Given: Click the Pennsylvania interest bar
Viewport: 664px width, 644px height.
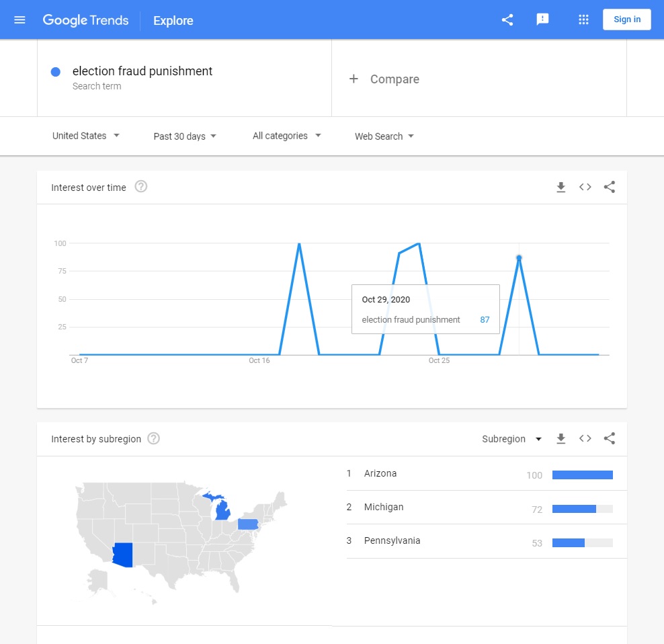Looking at the screenshot, I should coord(582,542).
